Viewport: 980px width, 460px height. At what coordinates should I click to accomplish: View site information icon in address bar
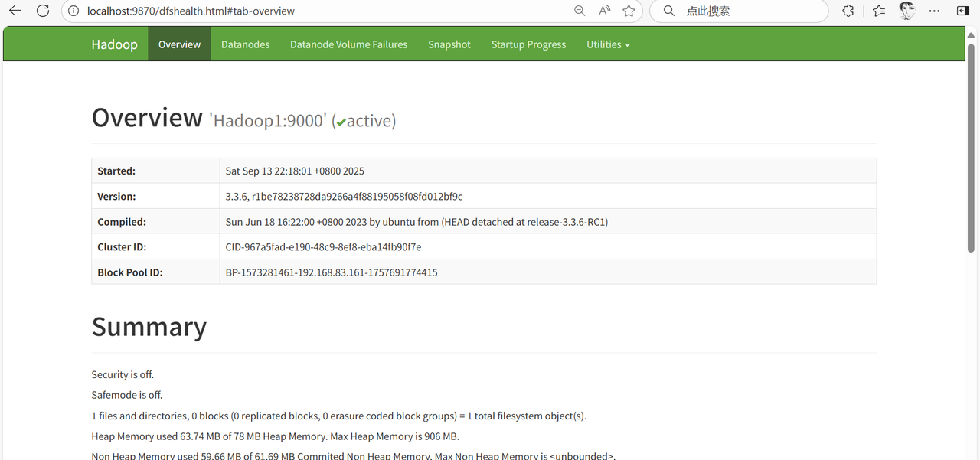pyautogui.click(x=72, y=11)
